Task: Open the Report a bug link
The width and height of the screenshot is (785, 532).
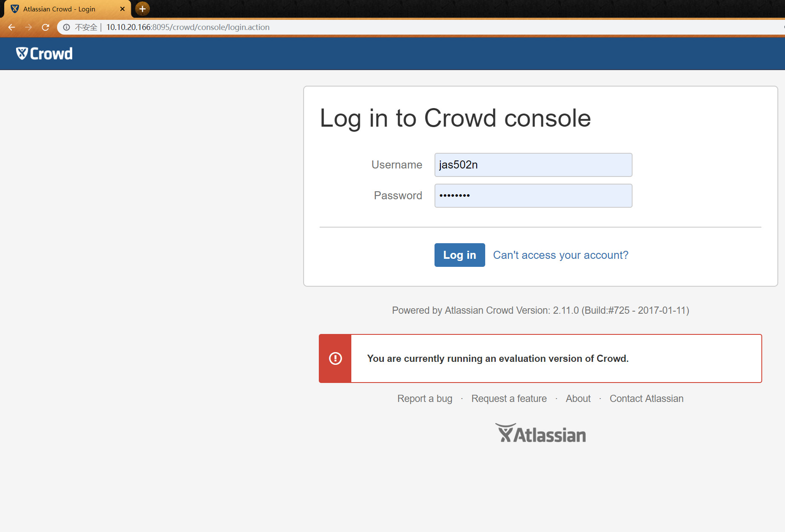Action: tap(425, 399)
